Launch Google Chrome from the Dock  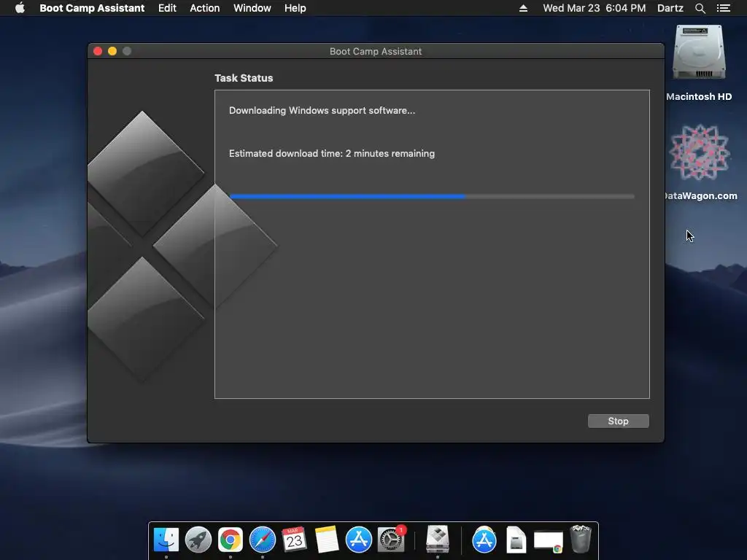[230, 540]
